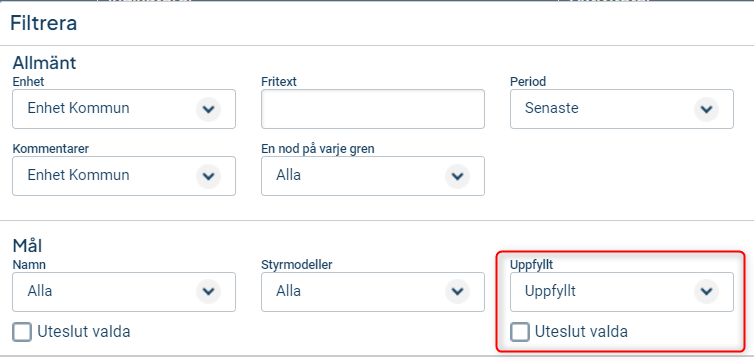The image size is (754, 361).
Task: Click the 'Mål' section heading
Action: 27,246
